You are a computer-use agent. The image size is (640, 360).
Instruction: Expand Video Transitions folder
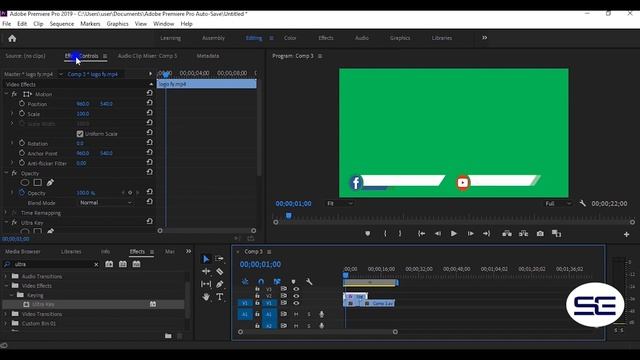(x=6, y=314)
